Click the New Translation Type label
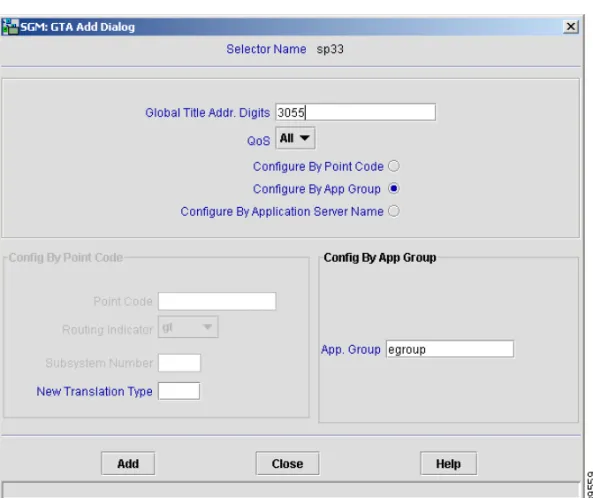This screenshot has height=498, width=593. click(95, 391)
